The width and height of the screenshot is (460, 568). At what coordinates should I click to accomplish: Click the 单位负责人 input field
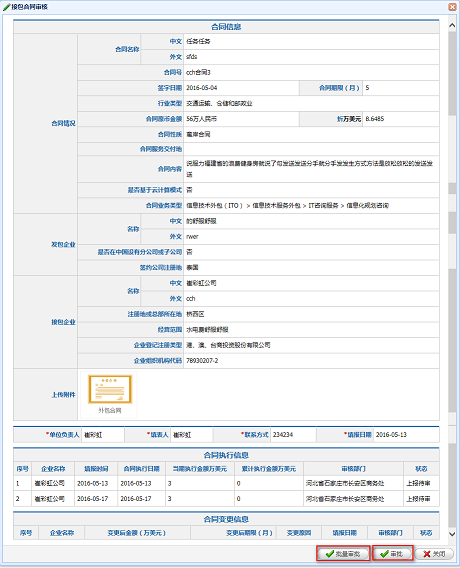(103, 435)
